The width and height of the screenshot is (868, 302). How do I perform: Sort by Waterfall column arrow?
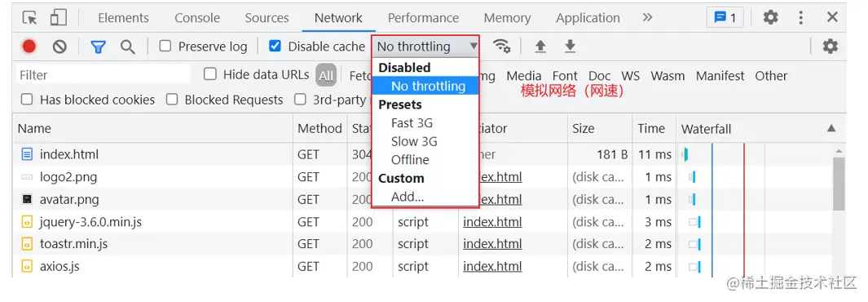(x=831, y=129)
